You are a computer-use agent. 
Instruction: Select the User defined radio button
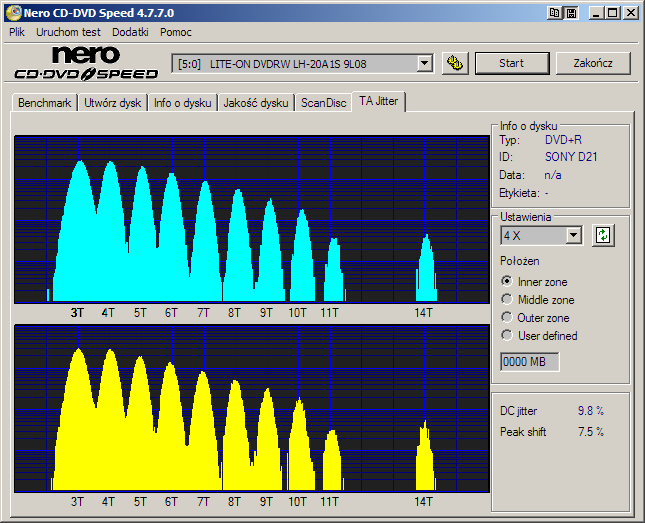point(507,335)
